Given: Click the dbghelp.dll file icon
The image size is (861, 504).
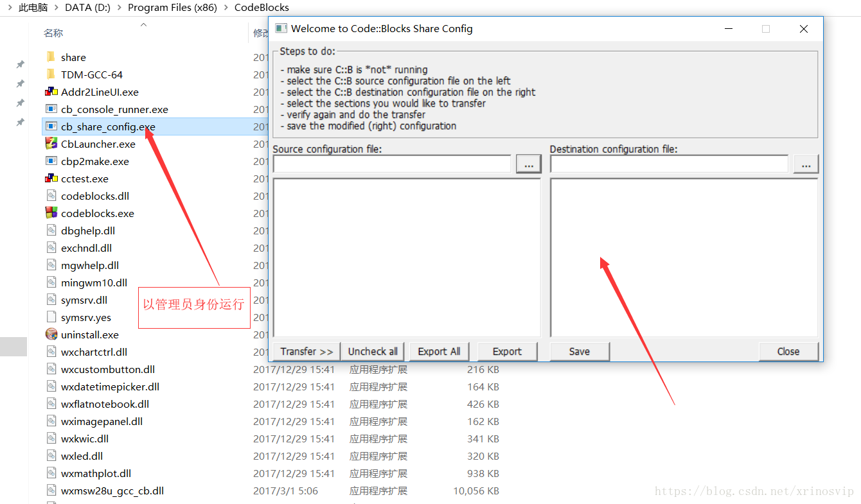Looking at the screenshot, I should 51,230.
